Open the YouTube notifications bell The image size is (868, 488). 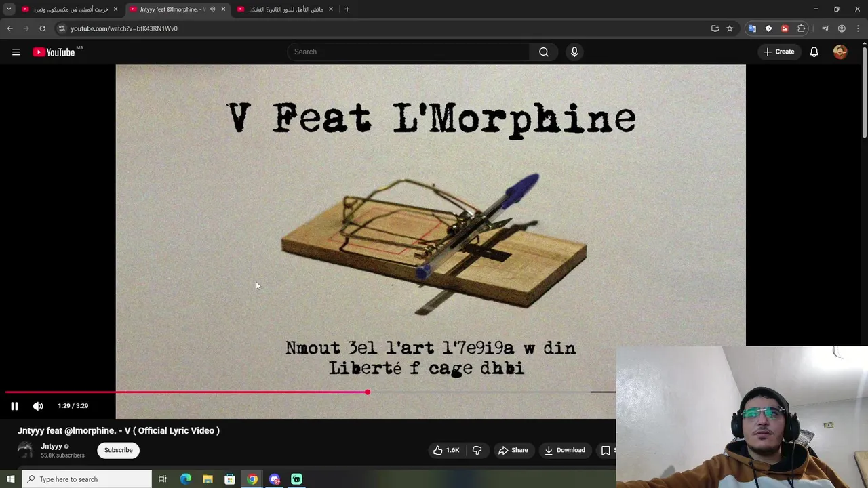pos(814,52)
